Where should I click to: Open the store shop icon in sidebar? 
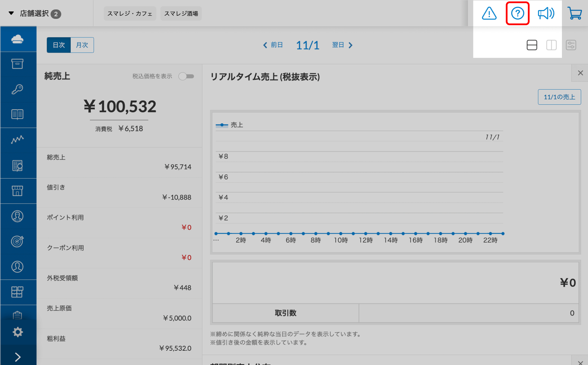17,191
